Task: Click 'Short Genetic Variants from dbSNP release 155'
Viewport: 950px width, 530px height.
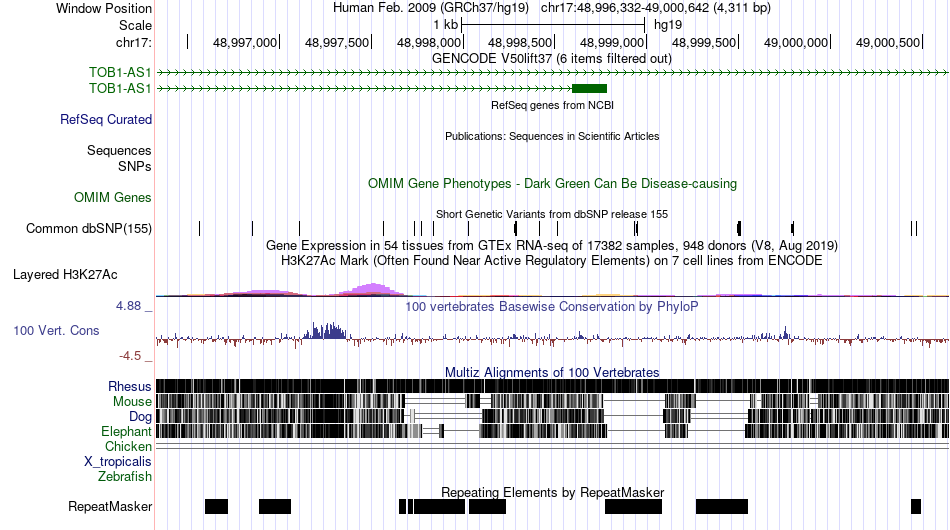Action: pyautogui.click(x=552, y=214)
